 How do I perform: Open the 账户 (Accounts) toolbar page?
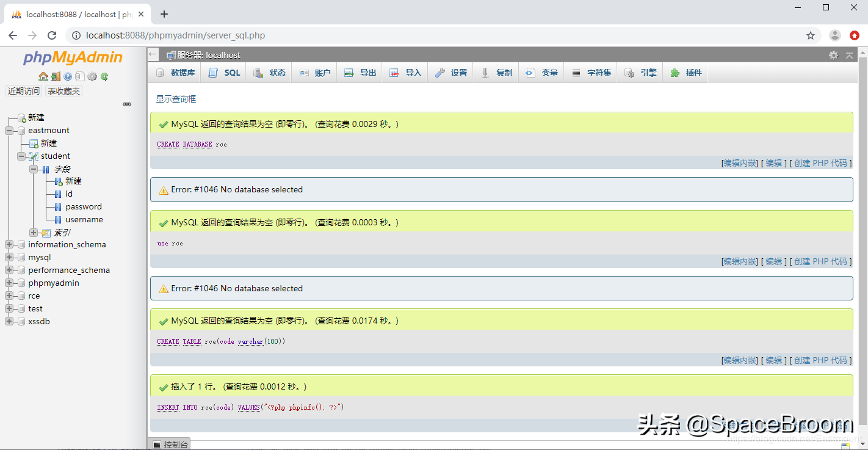(314, 72)
